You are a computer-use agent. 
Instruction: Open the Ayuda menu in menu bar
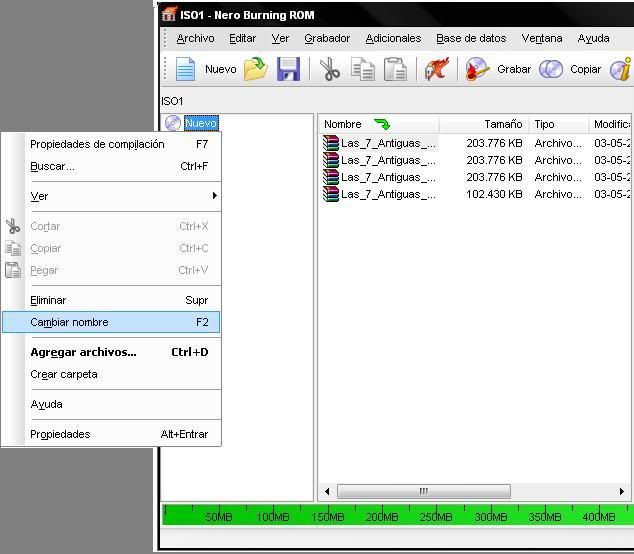click(594, 38)
